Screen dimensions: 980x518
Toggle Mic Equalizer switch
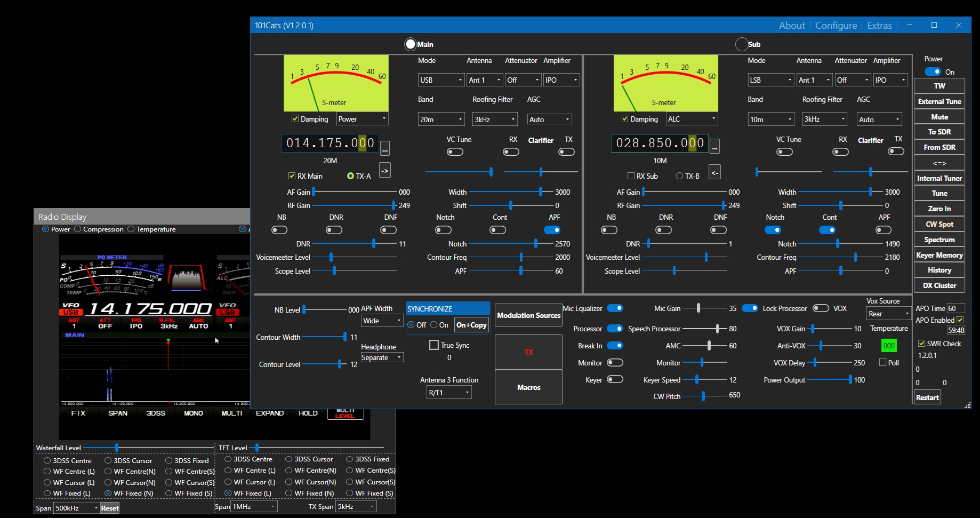(x=615, y=308)
